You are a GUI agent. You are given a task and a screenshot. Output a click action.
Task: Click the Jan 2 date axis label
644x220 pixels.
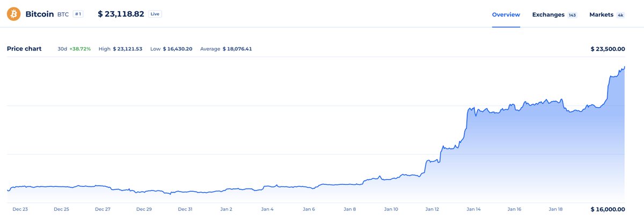click(x=226, y=209)
